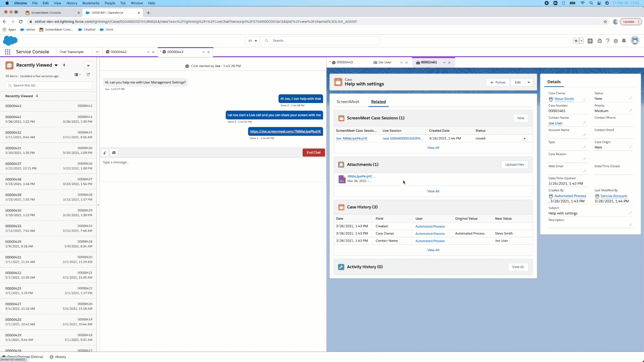Edit the case record
644x362 pixels.
click(x=518, y=82)
